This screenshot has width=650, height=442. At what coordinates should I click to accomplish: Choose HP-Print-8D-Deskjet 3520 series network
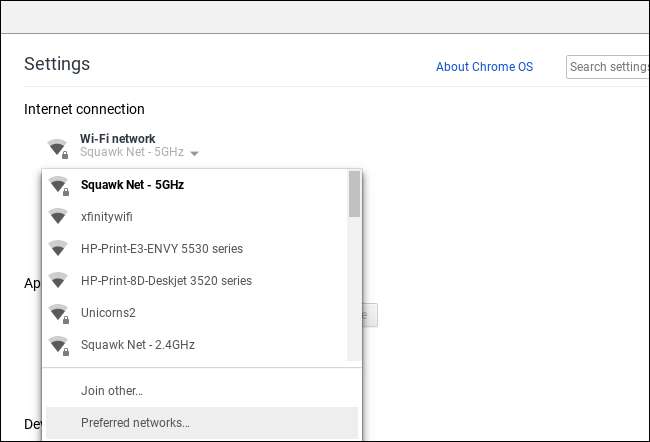click(x=166, y=281)
